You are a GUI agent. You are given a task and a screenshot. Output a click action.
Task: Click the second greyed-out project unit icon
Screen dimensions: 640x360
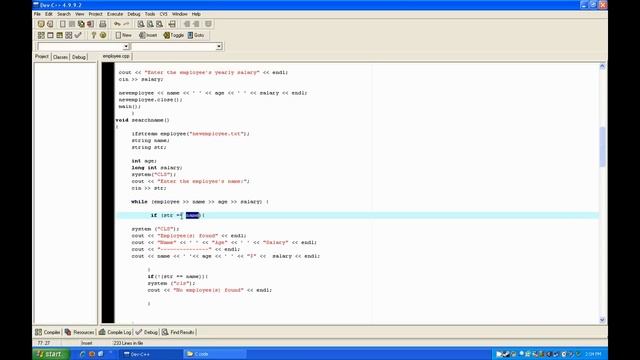coord(196,24)
